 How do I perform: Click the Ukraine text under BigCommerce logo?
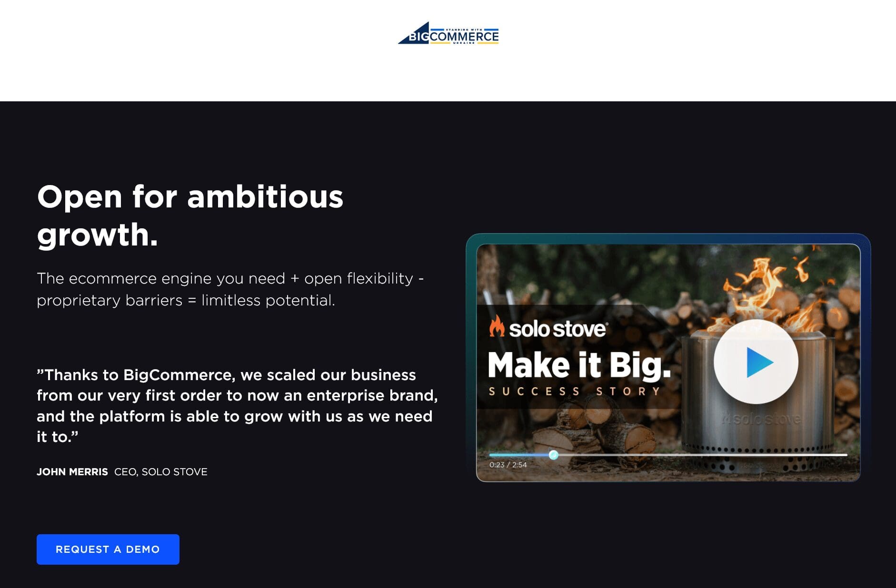[464, 43]
